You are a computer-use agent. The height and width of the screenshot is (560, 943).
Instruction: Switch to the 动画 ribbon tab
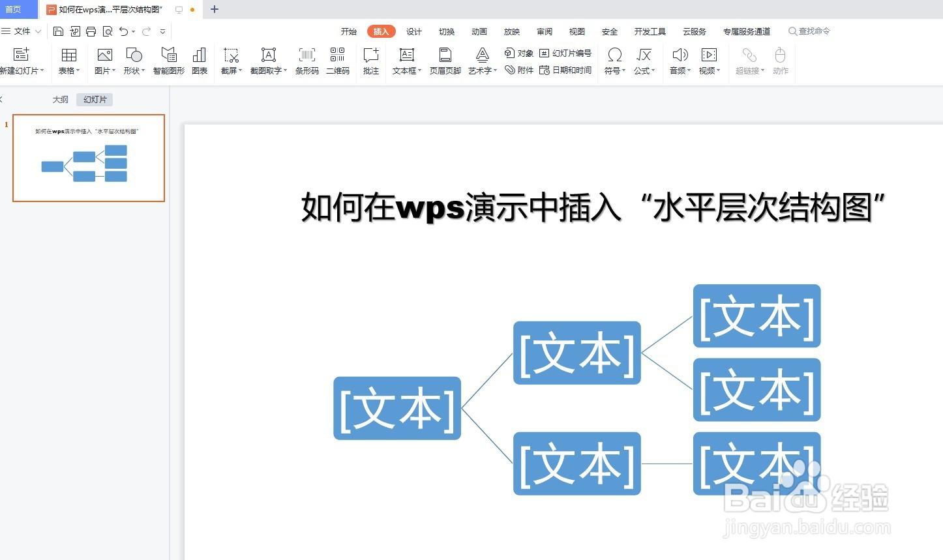coord(479,31)
